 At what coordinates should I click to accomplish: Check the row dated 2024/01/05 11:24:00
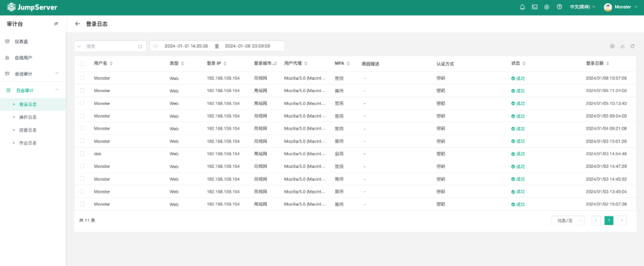pos(82,90)
